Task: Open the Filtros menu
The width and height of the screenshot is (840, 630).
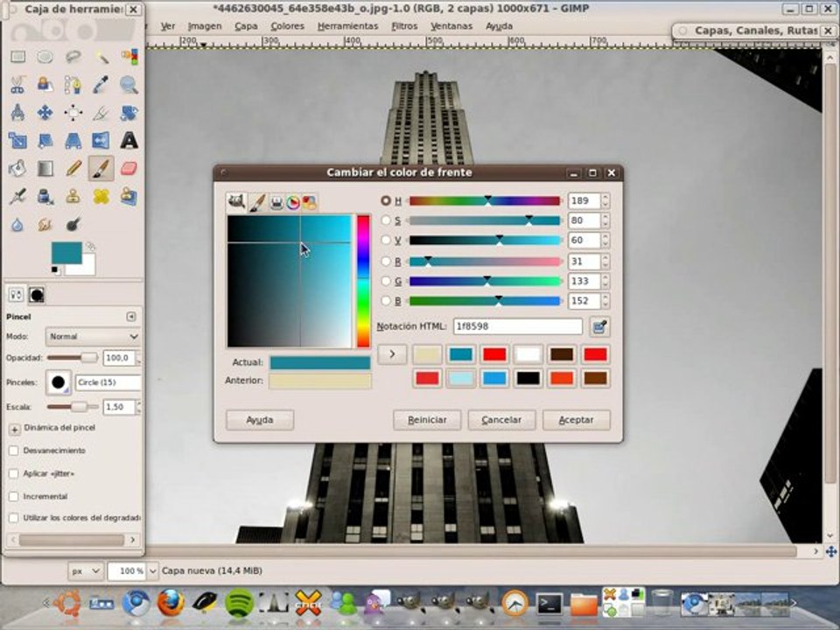Action: pos(404,26)
